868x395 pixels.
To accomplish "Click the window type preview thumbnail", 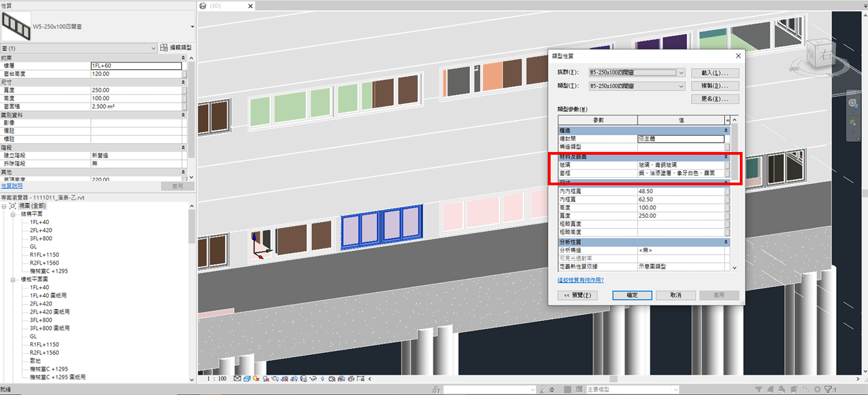I will point(15,26).
